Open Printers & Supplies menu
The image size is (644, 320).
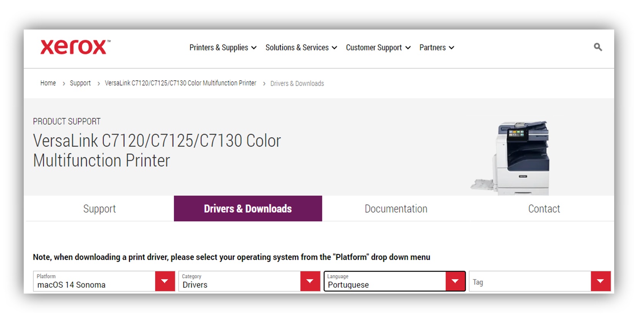223,48
